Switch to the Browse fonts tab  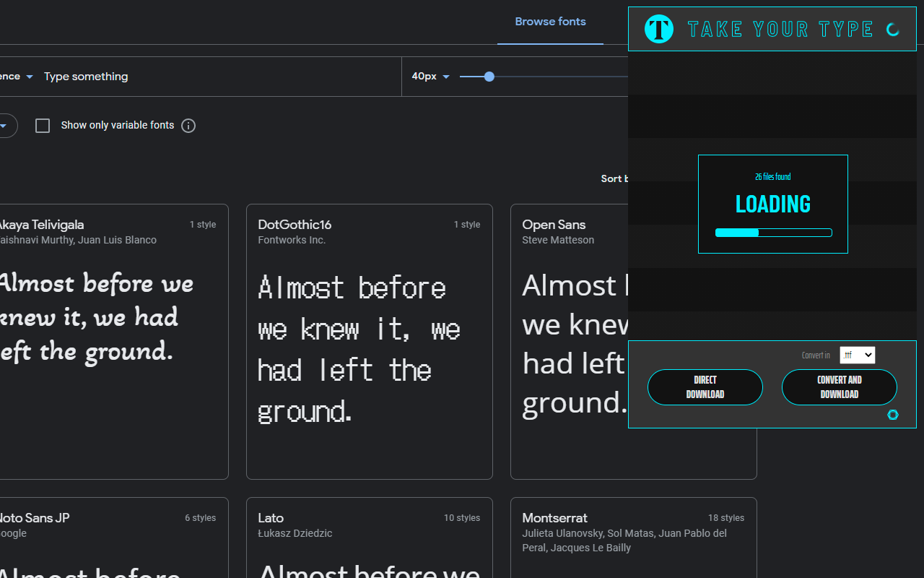(x=550, y=22)
